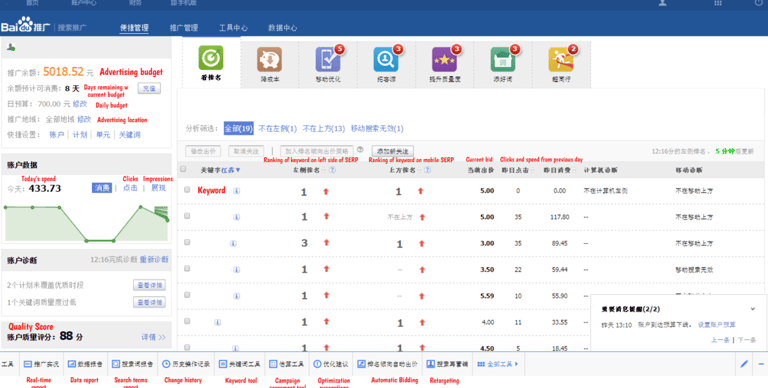Open the yellow runner peer comparison icon

(x=561, y=60)
